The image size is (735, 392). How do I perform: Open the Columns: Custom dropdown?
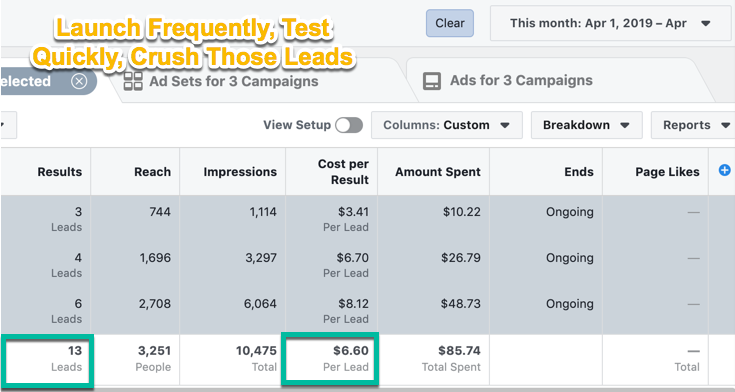tap(447, 125)
